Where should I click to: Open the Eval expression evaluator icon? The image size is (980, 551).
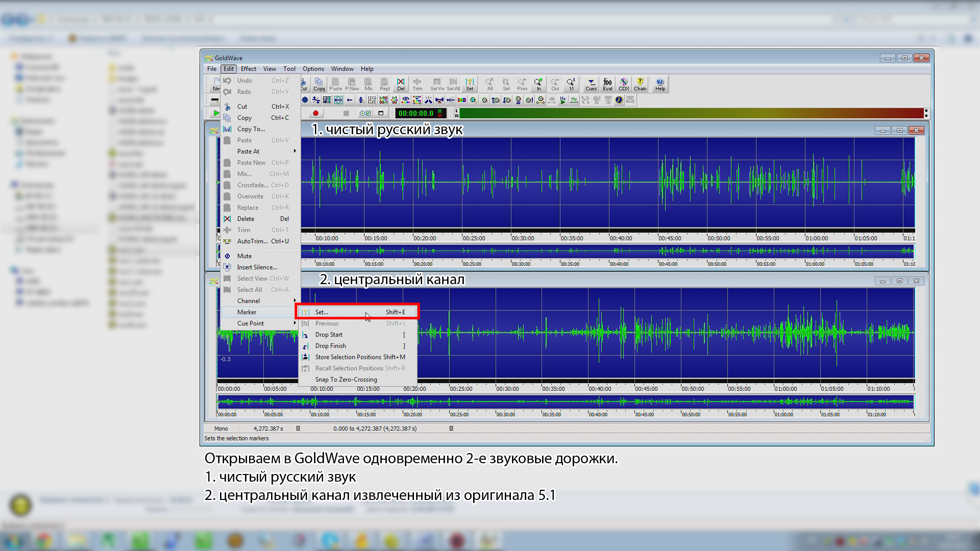click(x=607, y=84)
